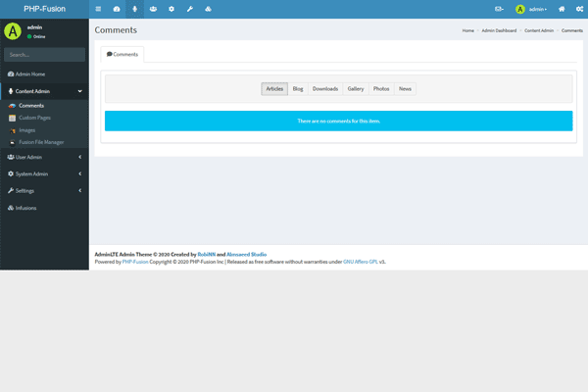Viewport: 588px width, 392px height.
Task: Click the Custom Pages icon in sidebar
Action: pos(12,119)
